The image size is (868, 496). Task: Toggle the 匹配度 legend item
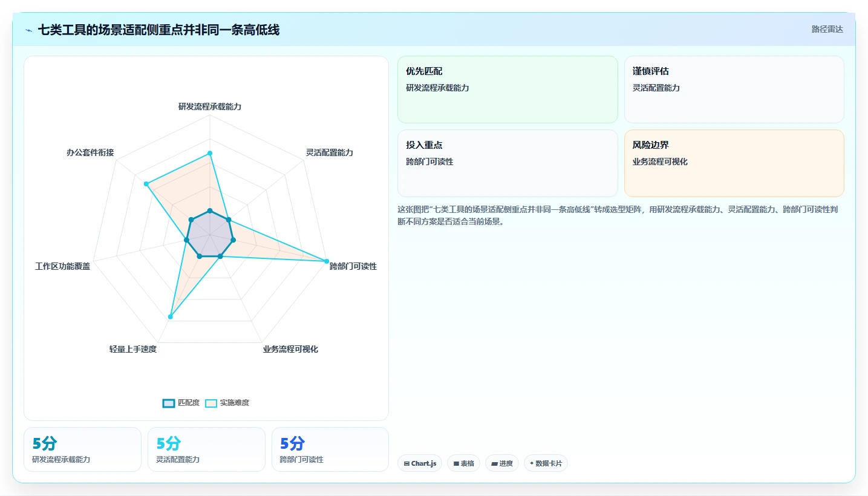[181, 403]
